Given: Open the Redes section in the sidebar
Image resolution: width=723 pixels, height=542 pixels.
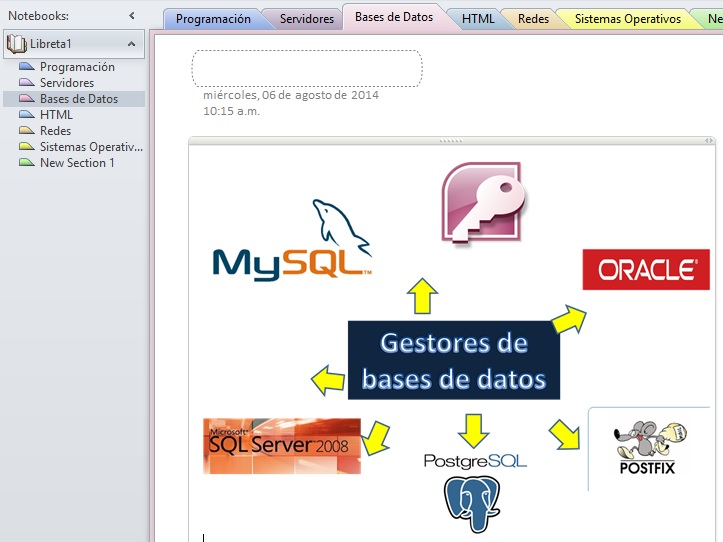Looking at the screenshot, I should [55, 131].
